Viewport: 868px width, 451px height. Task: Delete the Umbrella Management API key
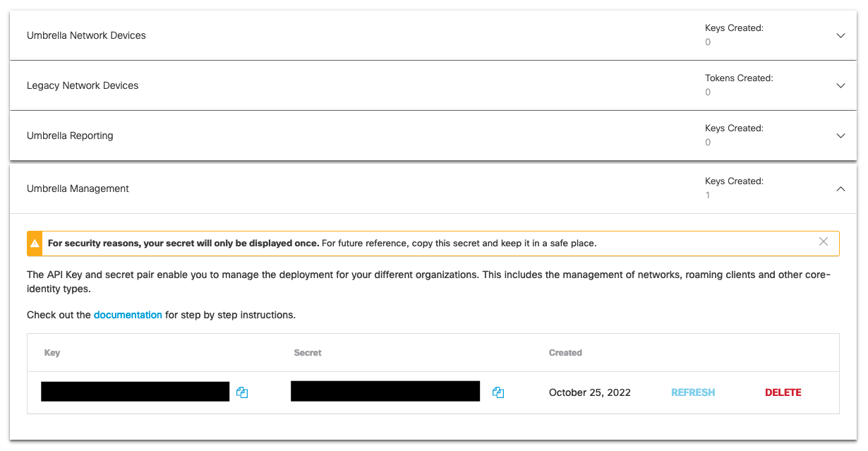pos(783,392)
